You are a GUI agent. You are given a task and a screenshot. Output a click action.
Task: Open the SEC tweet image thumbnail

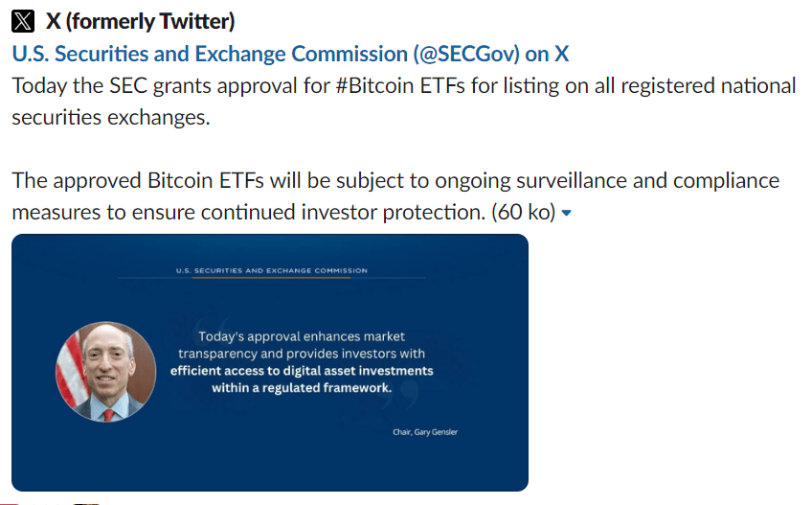point(269,362)
